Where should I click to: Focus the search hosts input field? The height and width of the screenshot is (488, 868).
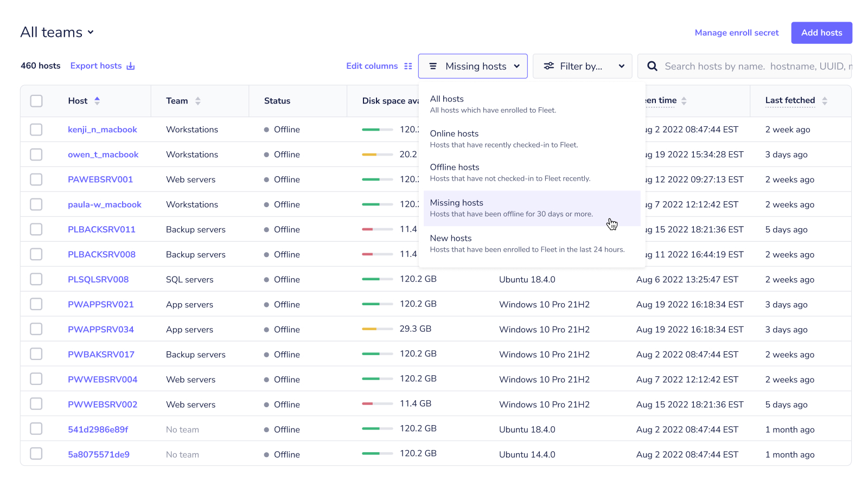(744, 66)
